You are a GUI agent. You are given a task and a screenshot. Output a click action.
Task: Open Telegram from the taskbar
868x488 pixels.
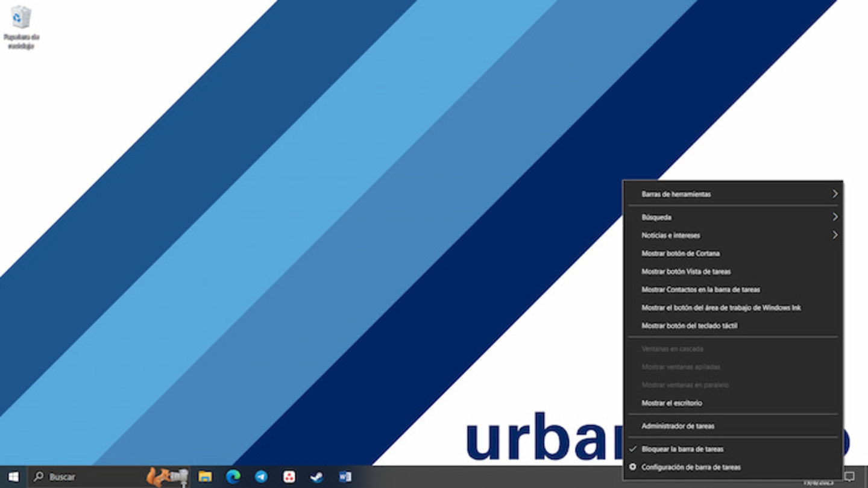tap(261, 477)
